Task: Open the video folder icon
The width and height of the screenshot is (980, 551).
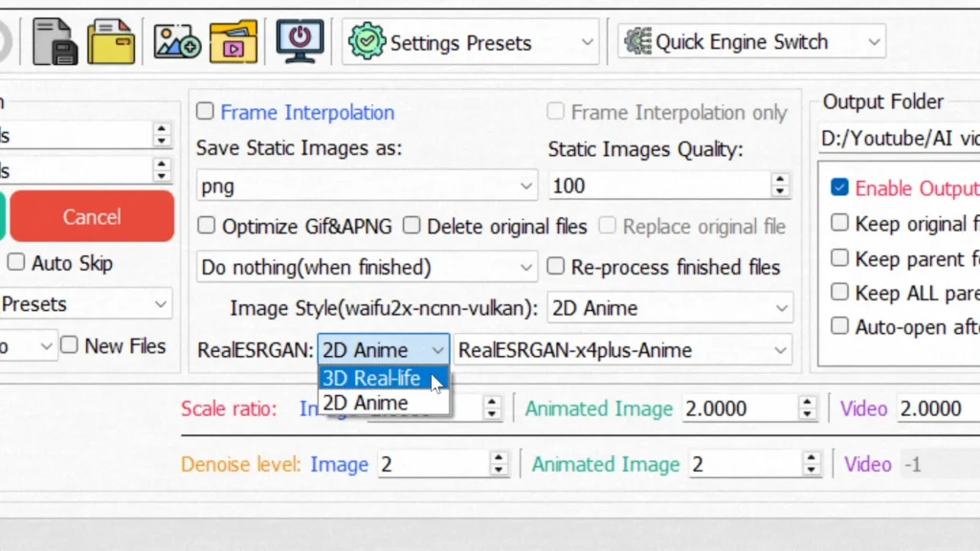Action: click(x=234, y=42)
